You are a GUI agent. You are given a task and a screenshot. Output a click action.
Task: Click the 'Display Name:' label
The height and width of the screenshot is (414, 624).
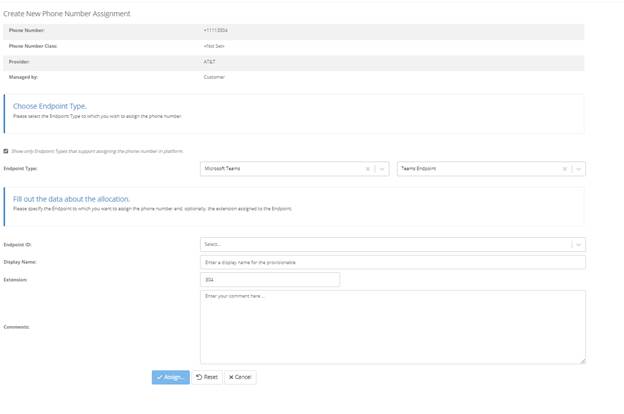[x=20, y=262]
